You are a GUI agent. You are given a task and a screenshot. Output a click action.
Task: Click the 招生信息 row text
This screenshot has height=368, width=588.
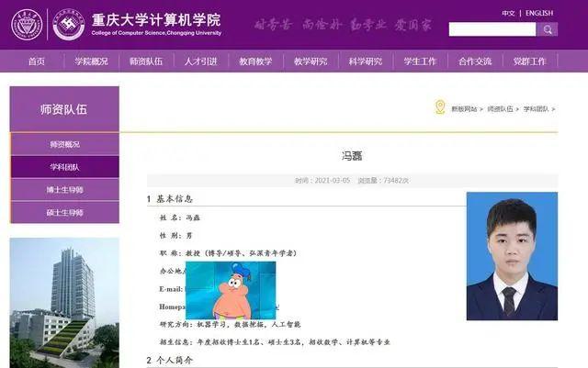[x=275, y=341]
